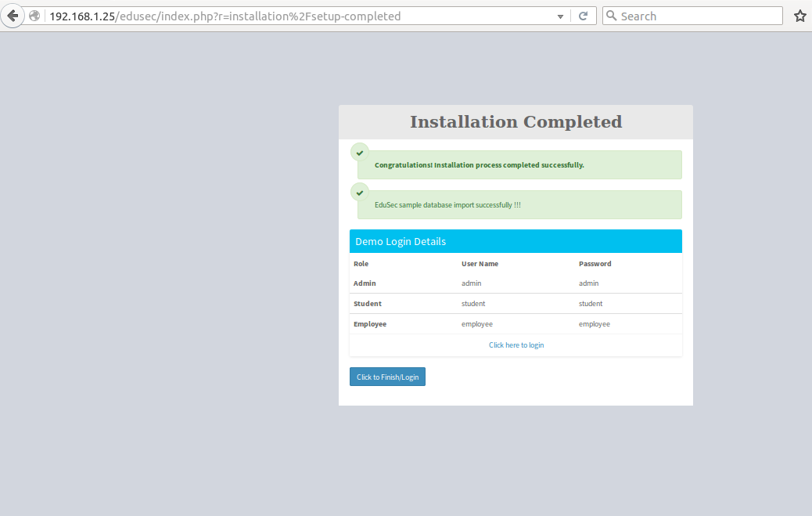This screenshot has width=812, height=516.
Task: Click the congratulations success message text
Action: point(479,165)
